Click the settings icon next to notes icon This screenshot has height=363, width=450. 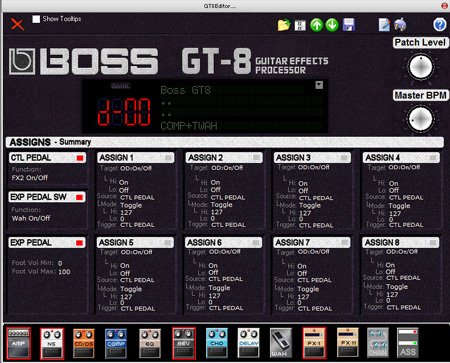tap(400, 25)
